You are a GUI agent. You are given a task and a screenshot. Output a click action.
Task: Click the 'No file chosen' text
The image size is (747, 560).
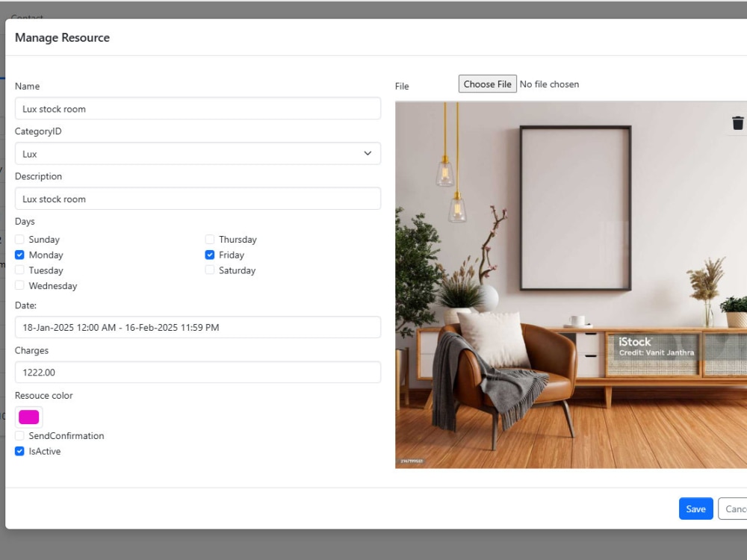coord(549,84)
